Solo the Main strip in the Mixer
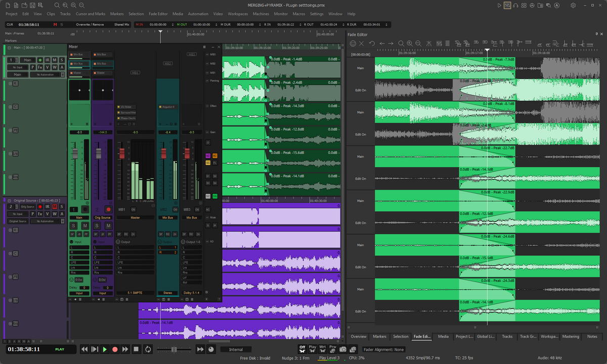The image size is (607, 364). (x=73, y=225)
